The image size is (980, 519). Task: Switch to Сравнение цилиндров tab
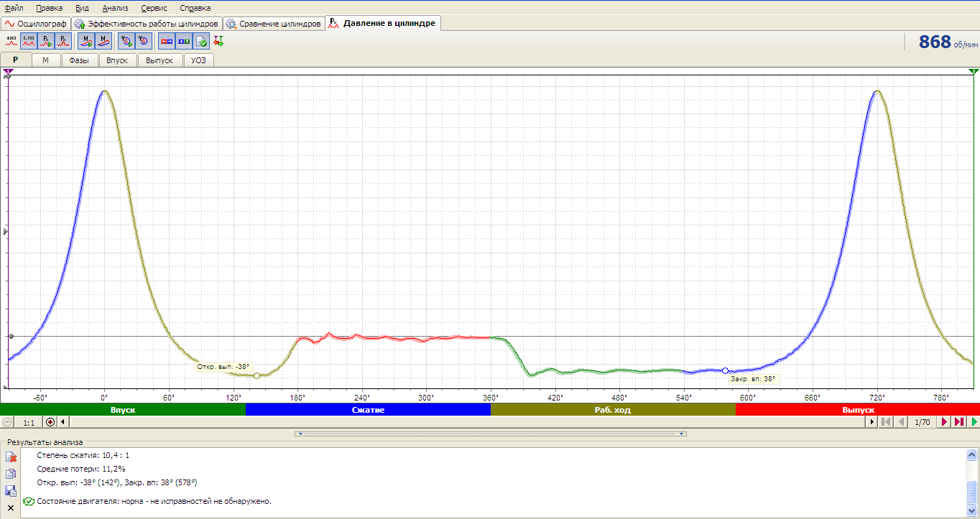[274, 24]
